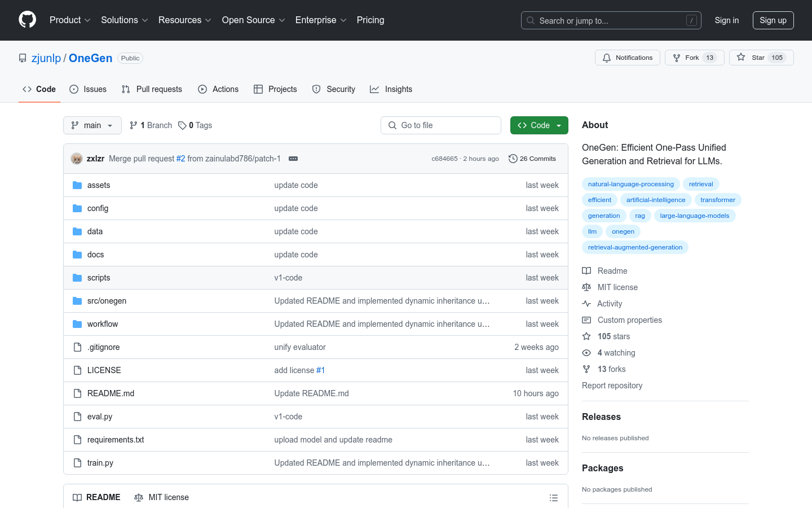Click the Sign up button
This screenshot has width=812, height=508.
tap(773, 20)
